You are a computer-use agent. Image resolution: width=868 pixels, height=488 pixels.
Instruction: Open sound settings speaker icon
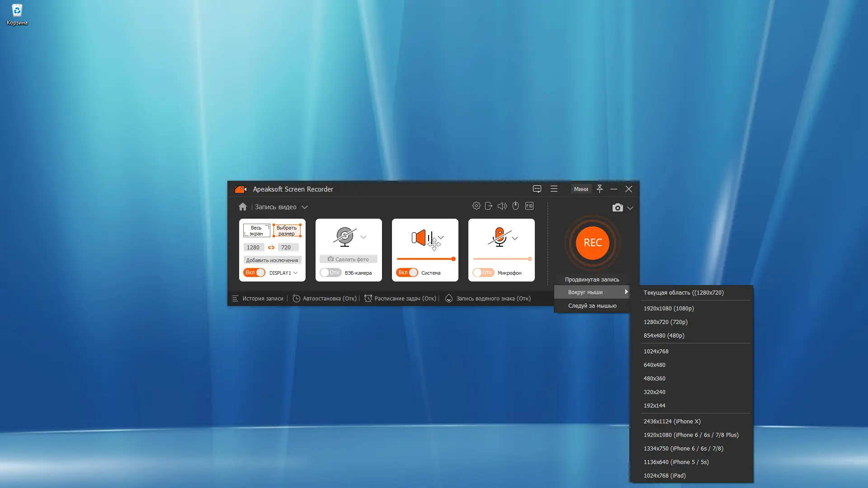click(x=502, y=206)
